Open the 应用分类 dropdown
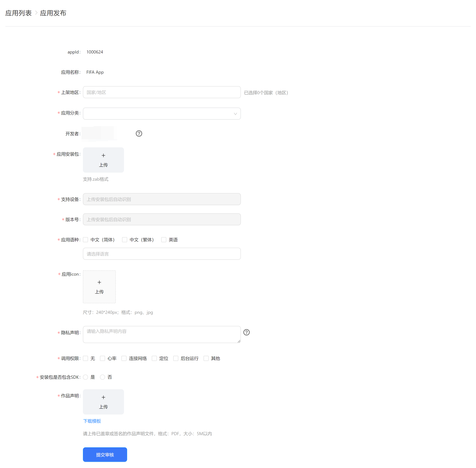This screenshot has height=468, width=476. tap(161, 114)
